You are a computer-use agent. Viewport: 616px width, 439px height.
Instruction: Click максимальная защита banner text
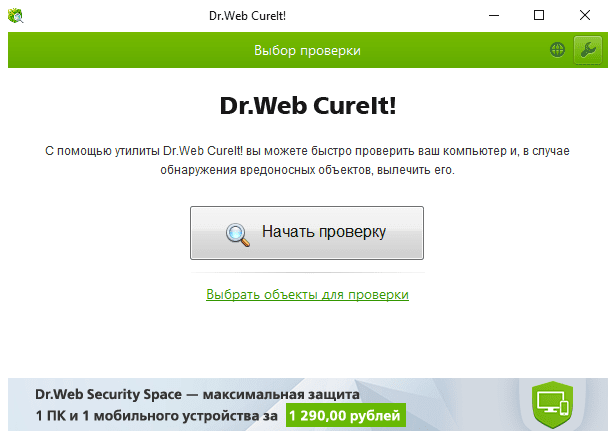tap(281, 394)
